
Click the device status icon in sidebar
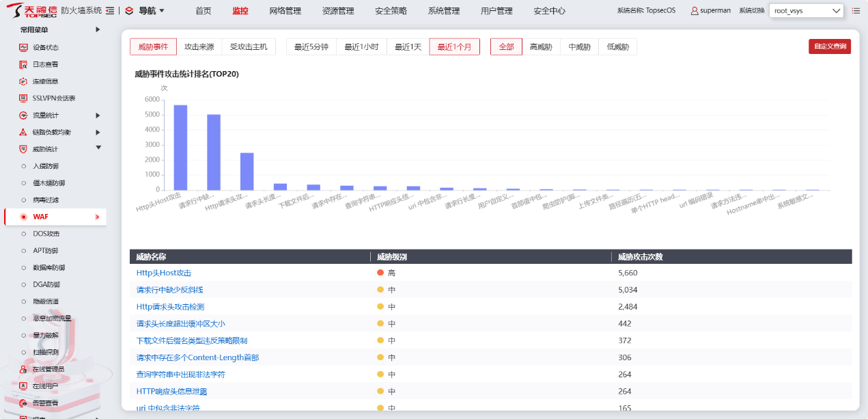tap(23, 48)
